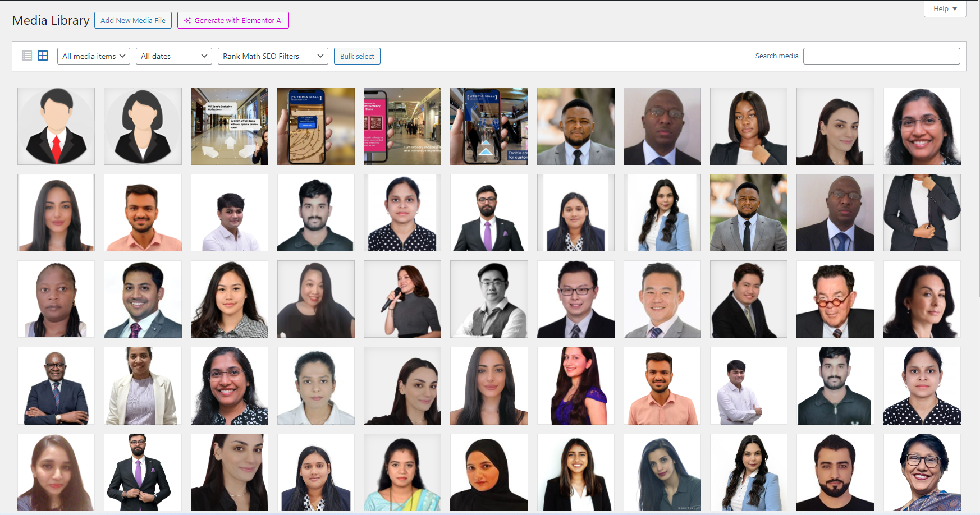
Task: Open the All media items dropdown
Action: click(94, 56)
